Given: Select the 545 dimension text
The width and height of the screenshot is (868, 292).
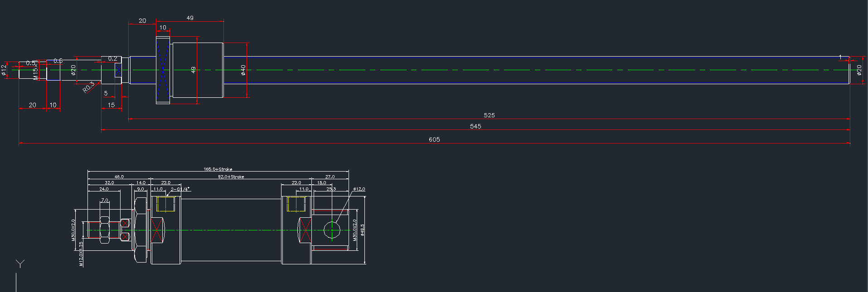Looking at the screenshot, I should coord(475,126).
